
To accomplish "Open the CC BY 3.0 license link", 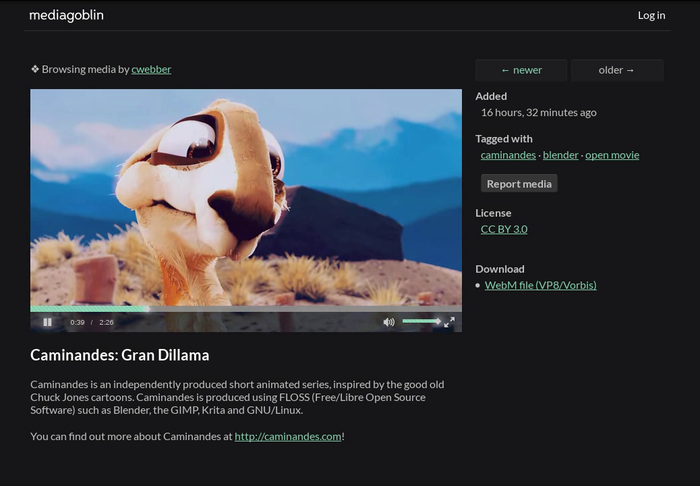I will (x=504, y=229).
